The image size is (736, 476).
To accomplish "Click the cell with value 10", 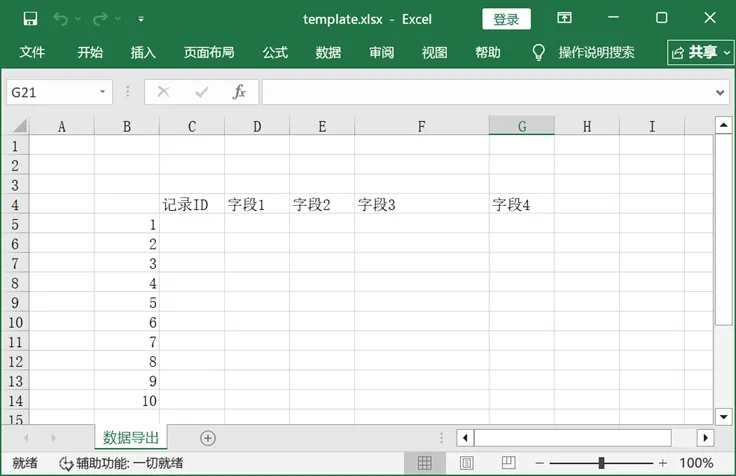I will 127,400.
